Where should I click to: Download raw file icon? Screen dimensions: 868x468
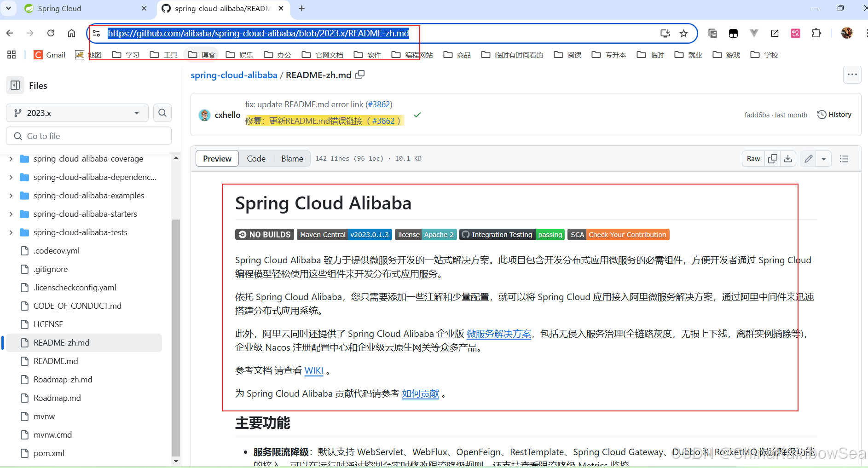(x=788, y=159)
